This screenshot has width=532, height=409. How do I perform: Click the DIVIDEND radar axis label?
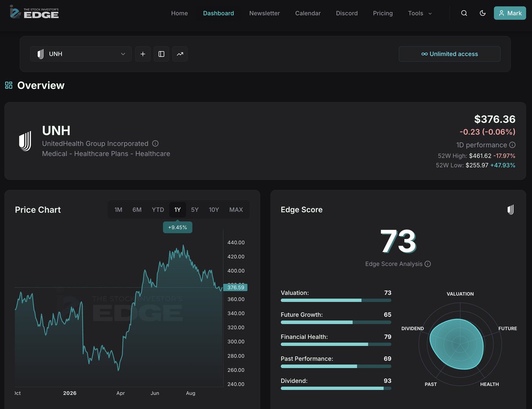[413, 329]
